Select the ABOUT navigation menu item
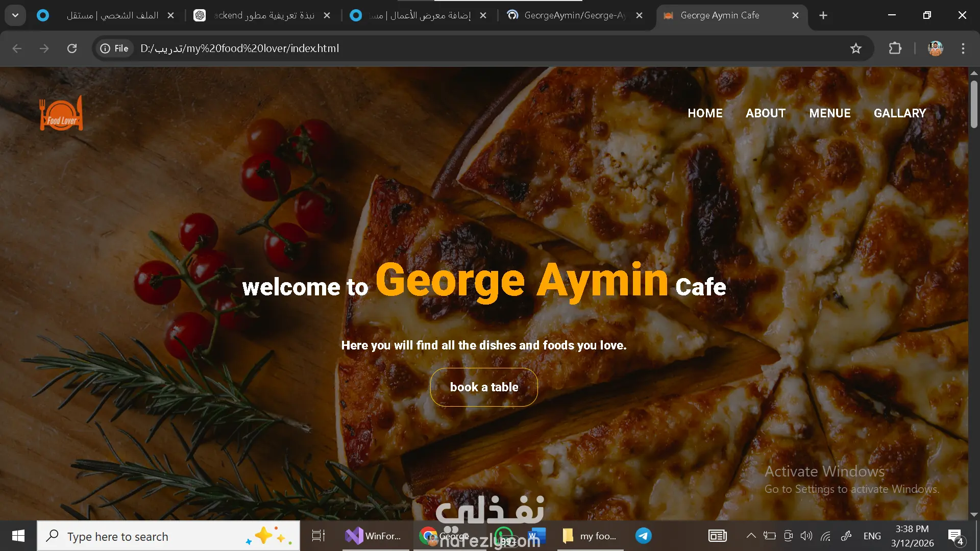This screenshot has width=980, height=551. [765, 113]
